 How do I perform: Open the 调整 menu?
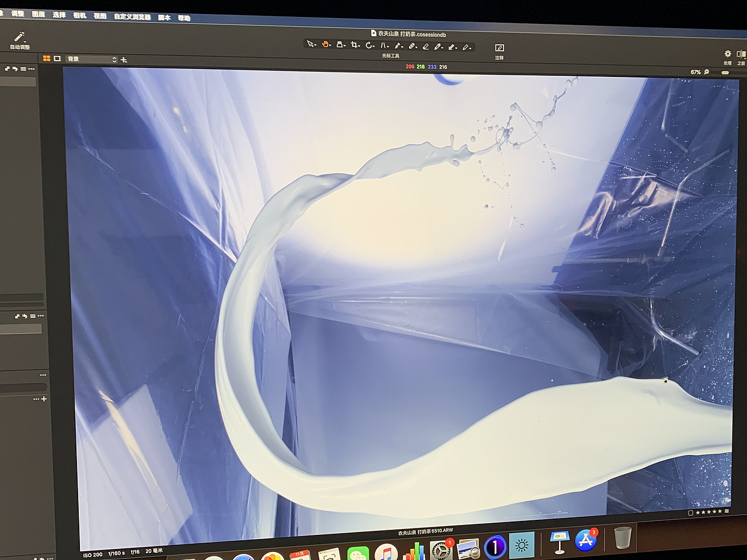tap(18, 13)
